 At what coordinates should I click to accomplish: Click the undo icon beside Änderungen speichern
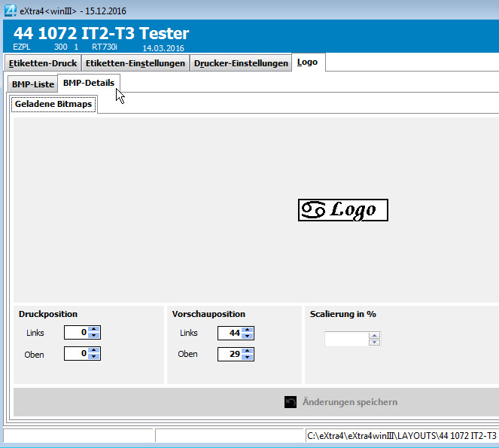pyautogui.click(x=291, y=402)
